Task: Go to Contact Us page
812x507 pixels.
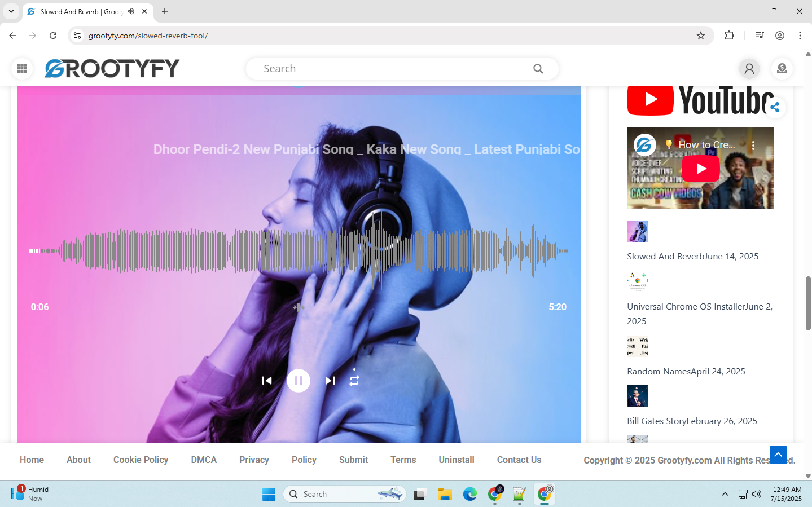Action: click(x=519, y=460)
